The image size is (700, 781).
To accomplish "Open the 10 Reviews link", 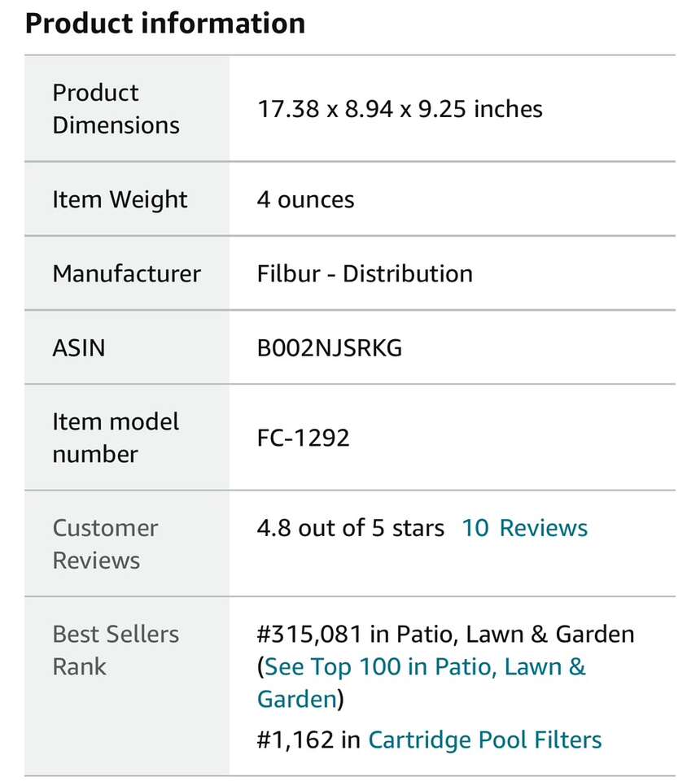I will click(524, 528).
